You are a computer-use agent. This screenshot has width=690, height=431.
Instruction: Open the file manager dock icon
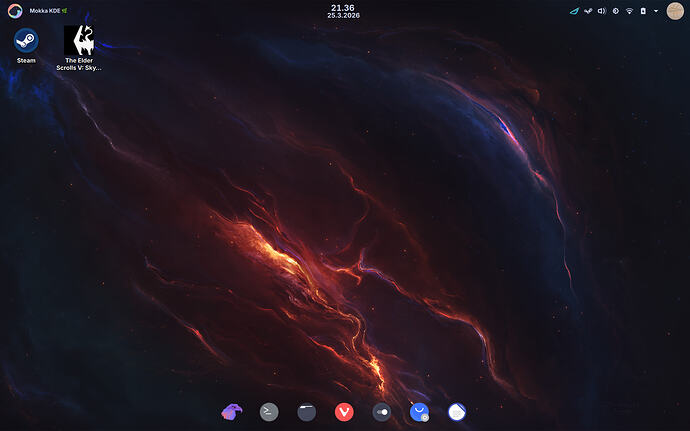click(307, 411)
